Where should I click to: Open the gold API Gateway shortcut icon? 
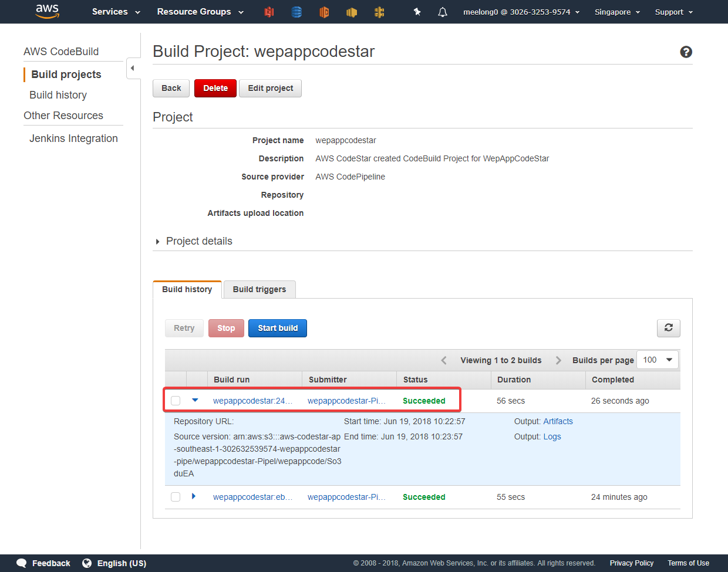click(379, 12)
